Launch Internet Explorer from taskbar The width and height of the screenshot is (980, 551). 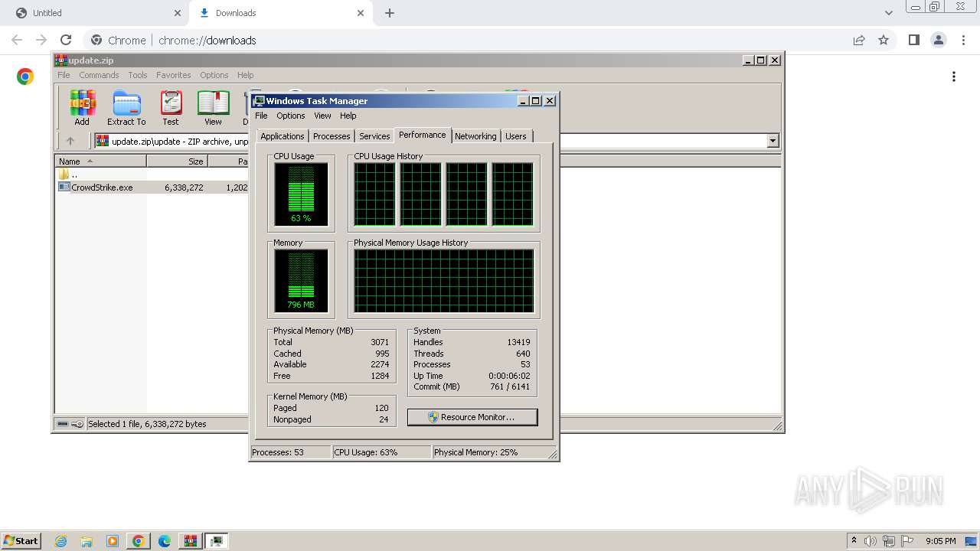[60, 541]
